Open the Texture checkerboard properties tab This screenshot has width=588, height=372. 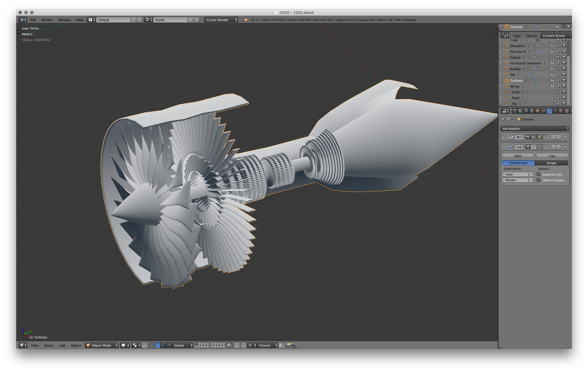tap(566, 111)
